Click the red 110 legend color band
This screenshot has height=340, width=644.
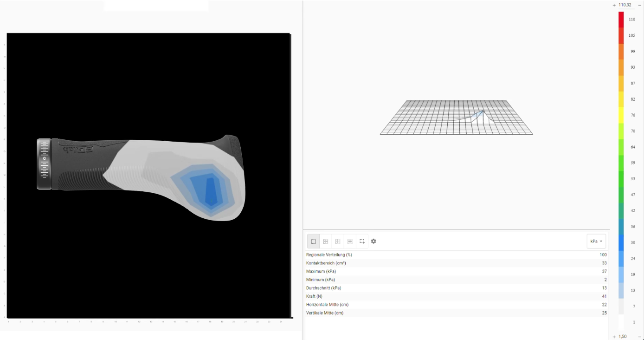pos(621,20)
